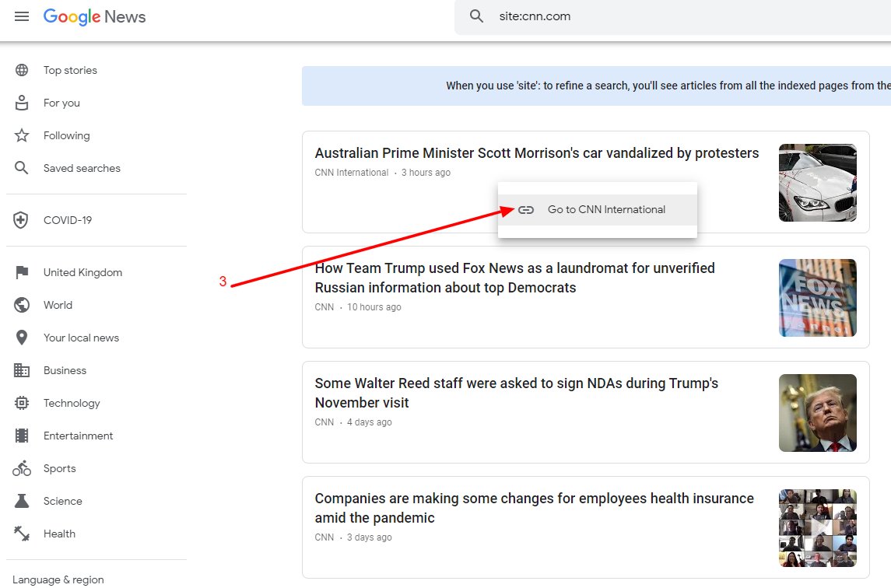Open For you section
The height and width of the screenshot is (588, 891).
pyautogui.click(x=62, y=103)
